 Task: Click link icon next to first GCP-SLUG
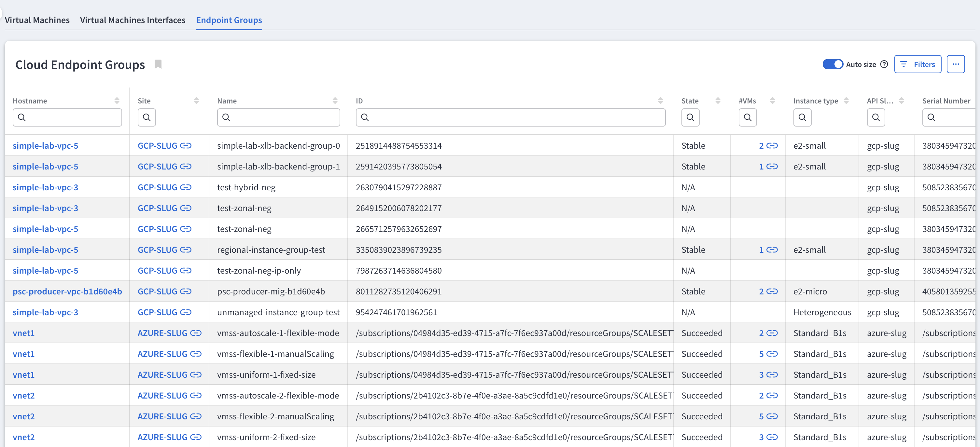point(186,145)
